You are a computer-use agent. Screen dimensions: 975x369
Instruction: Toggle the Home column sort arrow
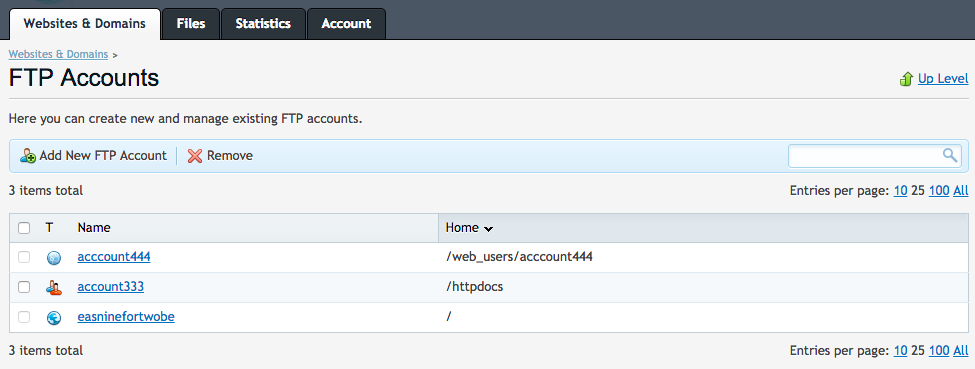(489, 229)
